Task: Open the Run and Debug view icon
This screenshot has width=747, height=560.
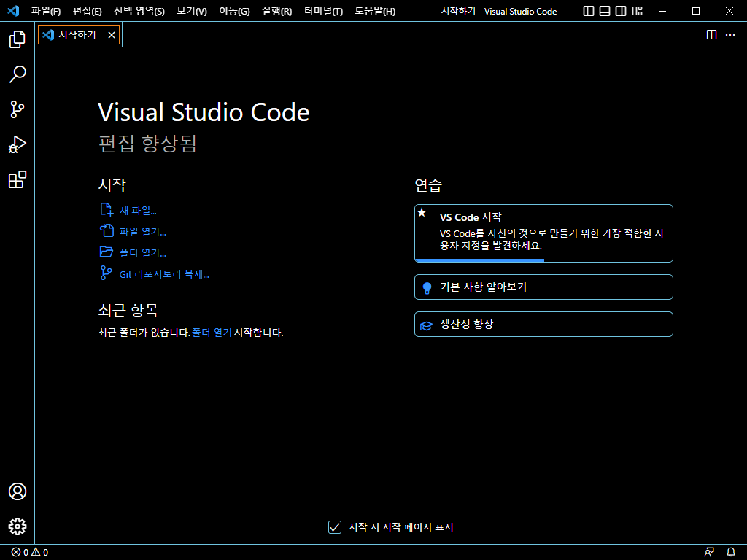Action: pos(18,144)
